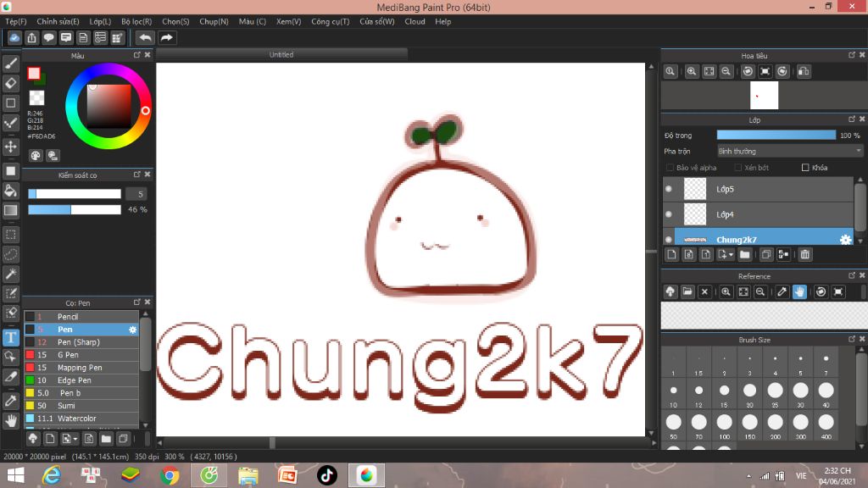Select the Hand tool

coord(10,421)
